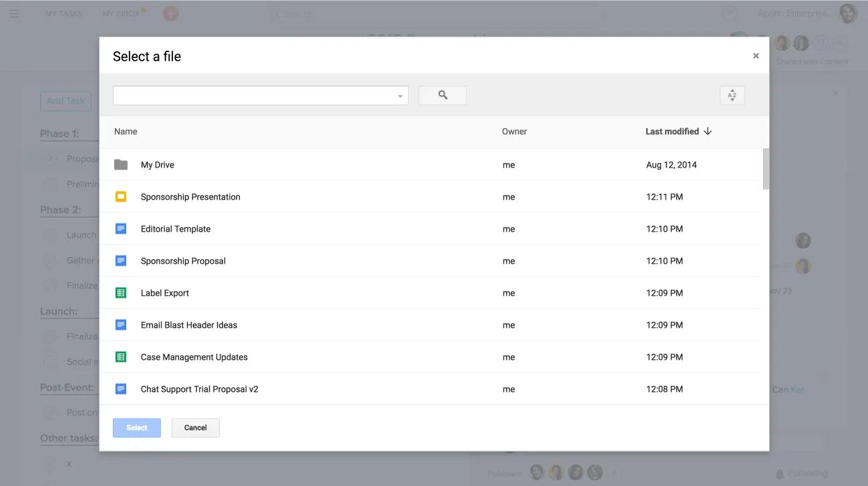Open the sidebar hamburger menu icon
Image resolution: width=868 pixels, height=486 pixels.
[x=14, y=13]
